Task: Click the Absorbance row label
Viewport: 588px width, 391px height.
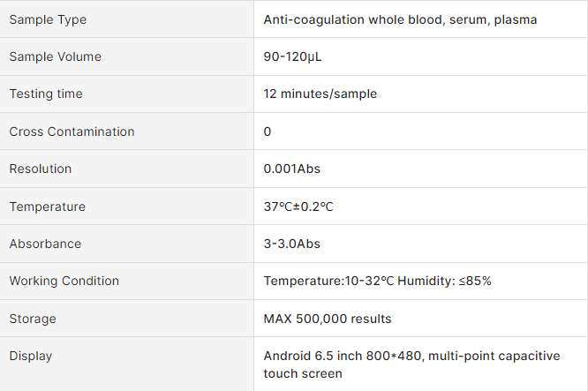Action: point(45,244)
